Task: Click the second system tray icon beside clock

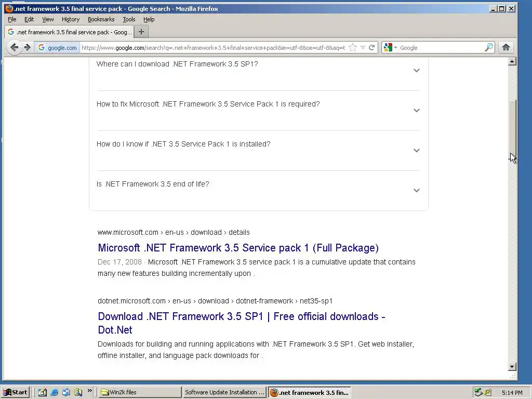Action: 488,392
